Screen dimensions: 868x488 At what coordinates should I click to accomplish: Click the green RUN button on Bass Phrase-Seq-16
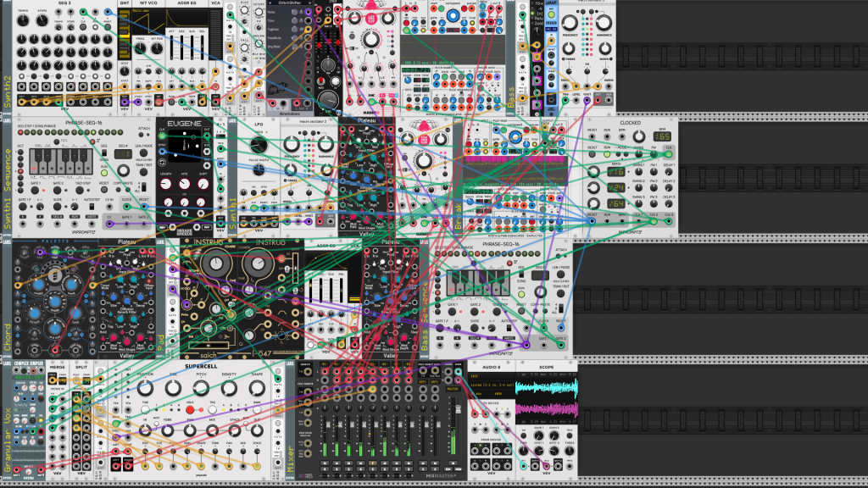521,294
